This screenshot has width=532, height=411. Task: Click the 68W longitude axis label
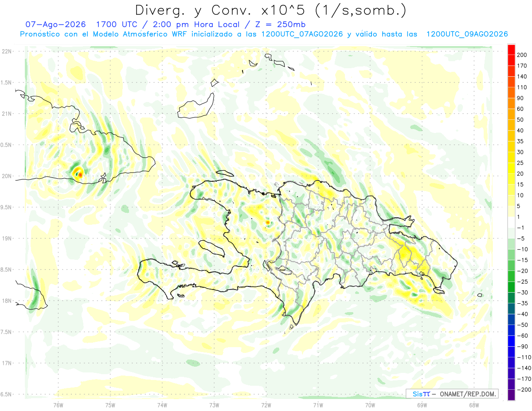[473, 405]
